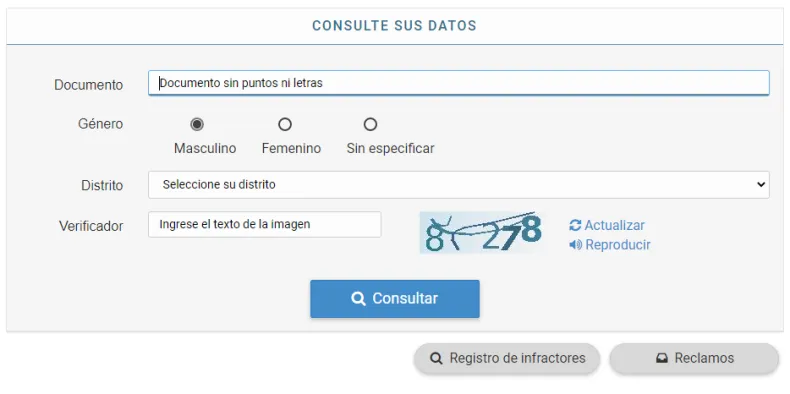This screenshot has width=790, height=394.
Task: Click the Seleccione su distrito text
Action: 219,185
